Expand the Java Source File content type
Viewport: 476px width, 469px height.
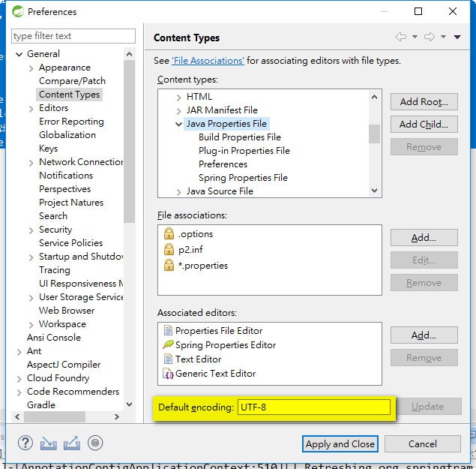(179, 192)
